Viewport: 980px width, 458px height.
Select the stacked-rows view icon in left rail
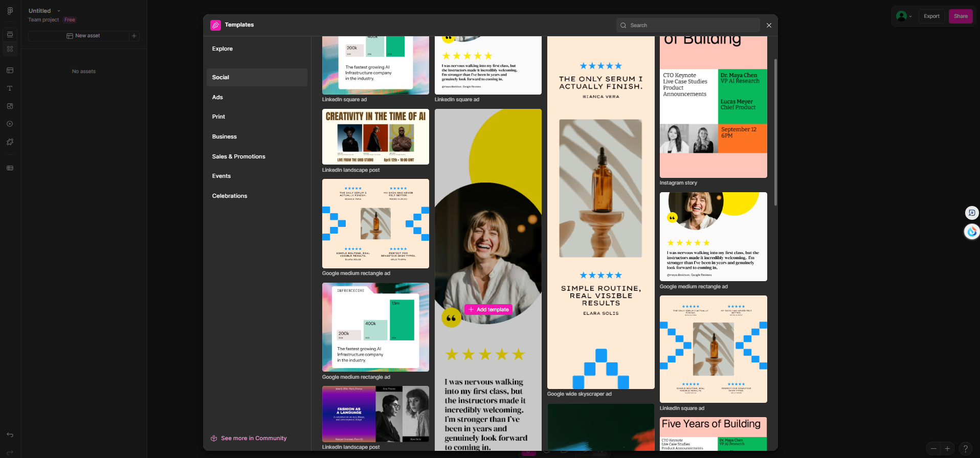pos(10,35)
